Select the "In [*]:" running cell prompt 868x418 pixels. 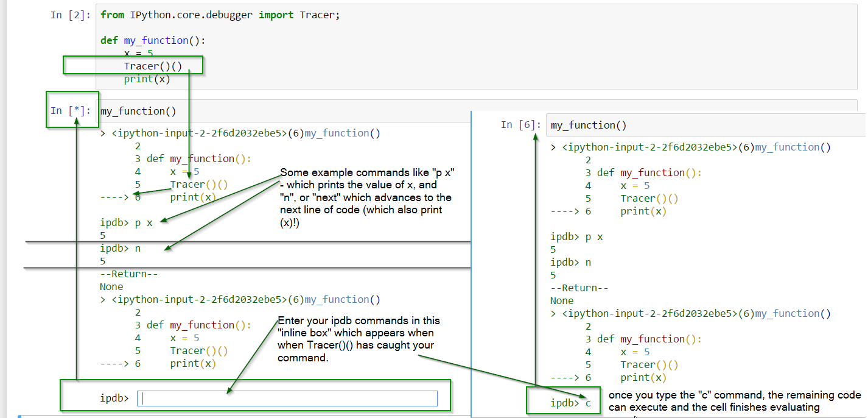71,110
